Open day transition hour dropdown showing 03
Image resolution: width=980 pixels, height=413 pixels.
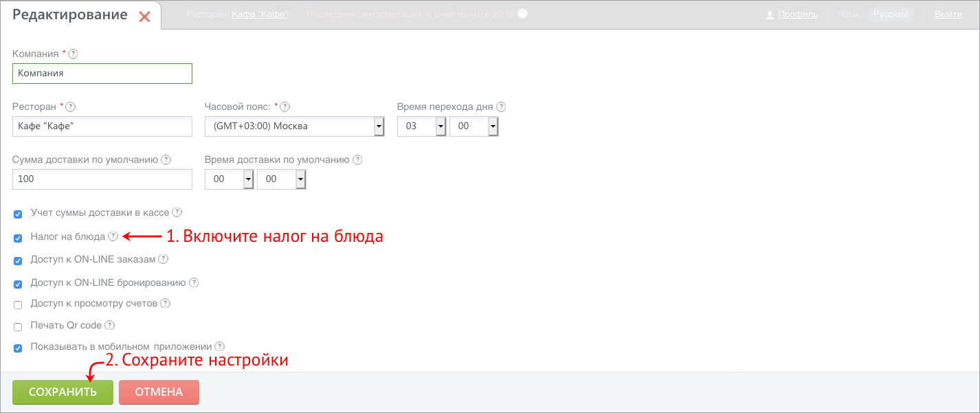(x=422, y=126)
